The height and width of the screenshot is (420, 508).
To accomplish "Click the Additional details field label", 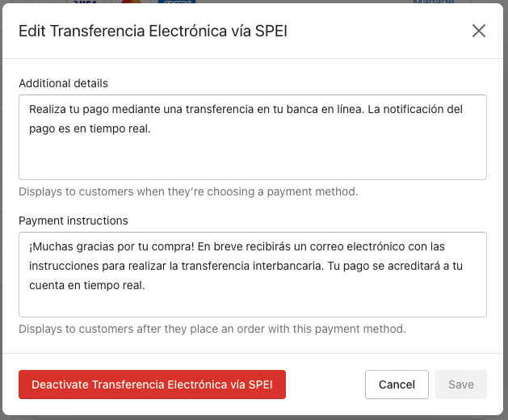I will pyautogui.click(x=63, y=83).
